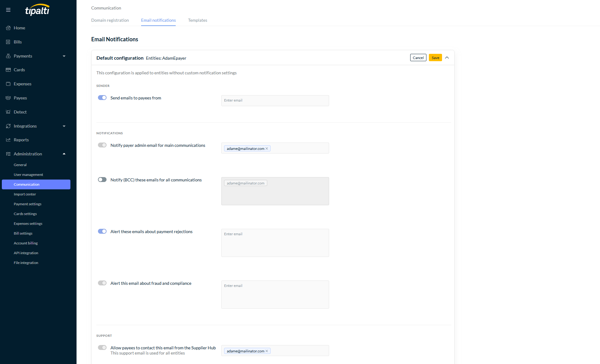Click the Home icon in sidebar
The width and height of the screenshot is (600, 364).
[x=8, y=28]
